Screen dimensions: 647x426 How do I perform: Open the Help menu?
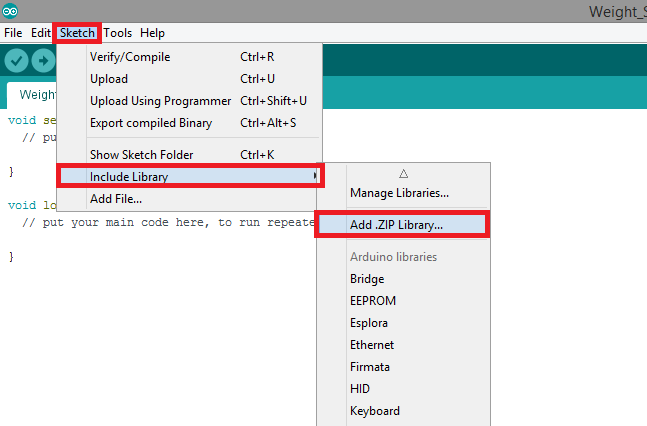point(153,33)
